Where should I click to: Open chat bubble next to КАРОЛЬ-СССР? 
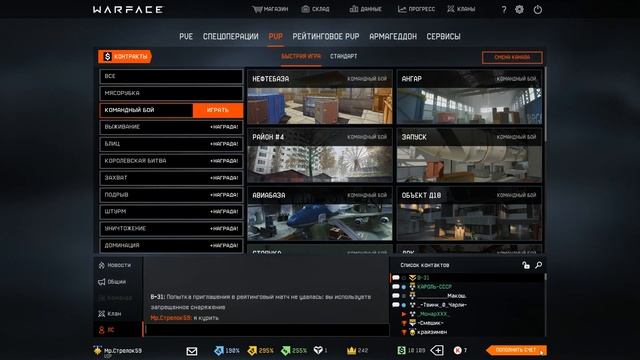pos(396,287)
